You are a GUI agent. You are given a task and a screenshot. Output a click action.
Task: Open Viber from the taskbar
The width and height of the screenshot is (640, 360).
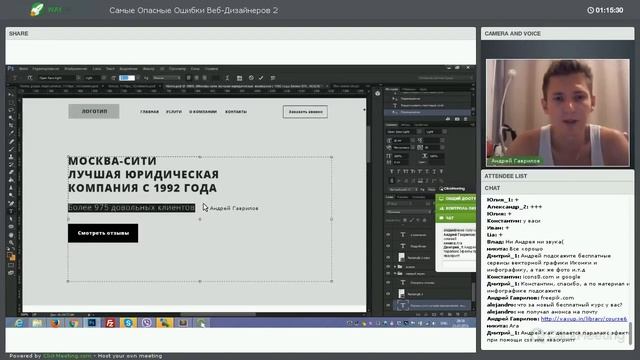[x=147, y=323]
